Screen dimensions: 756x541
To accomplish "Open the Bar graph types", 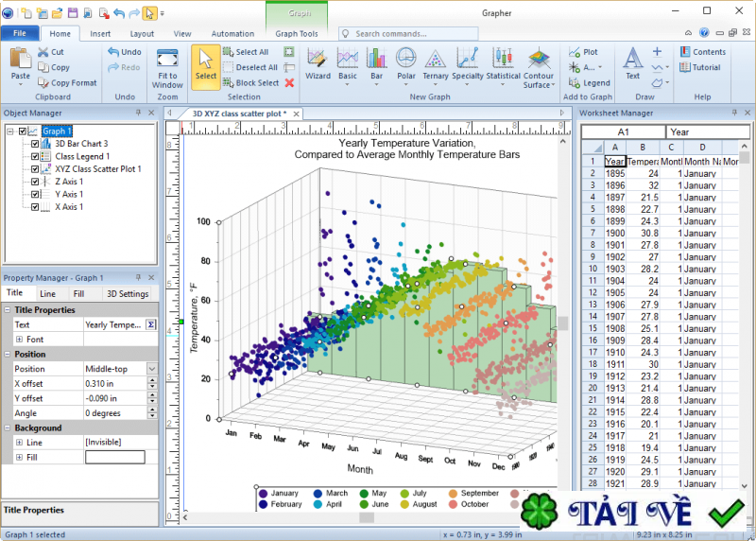I will click(376, 64).
